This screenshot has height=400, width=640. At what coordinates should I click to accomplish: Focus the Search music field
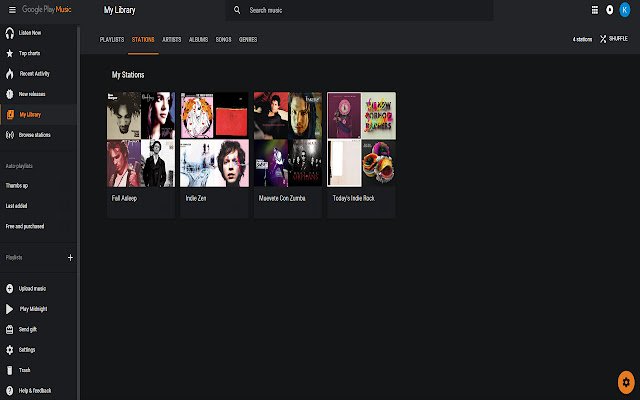click(359, 10)
